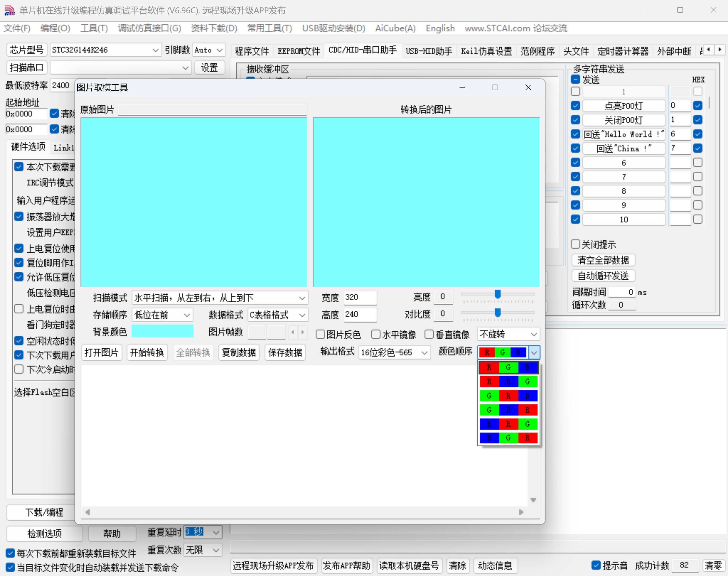
Task: Enable the 图片反色 checkbox
Action: point(320,334)
